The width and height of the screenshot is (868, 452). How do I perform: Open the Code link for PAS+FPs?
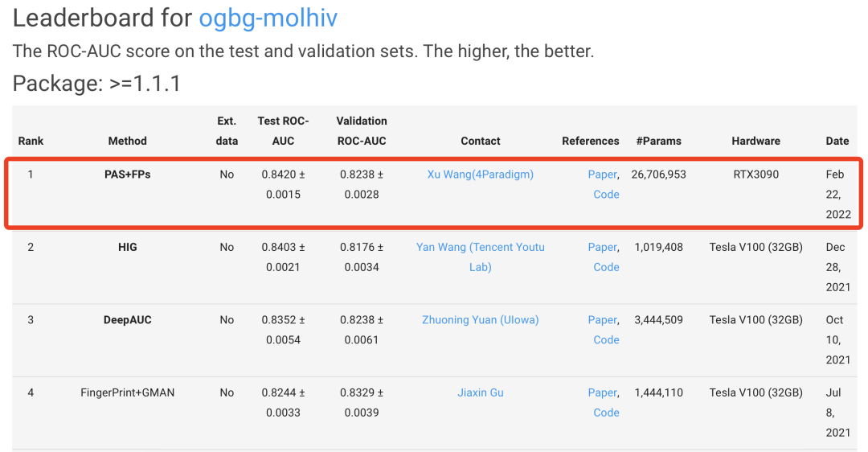tap(606, 194)
